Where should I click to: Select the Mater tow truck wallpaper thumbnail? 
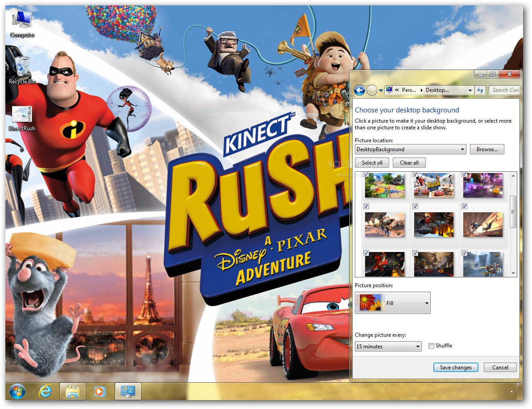click(385, 224)
